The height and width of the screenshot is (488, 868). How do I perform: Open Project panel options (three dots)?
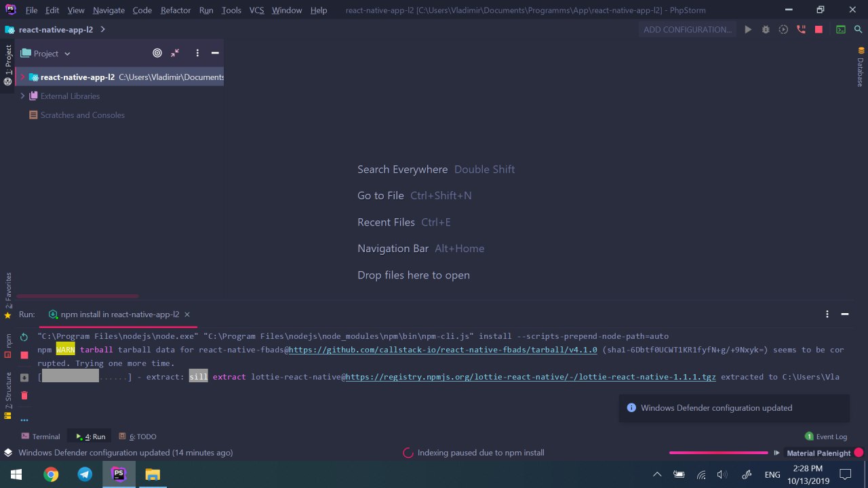197,53
